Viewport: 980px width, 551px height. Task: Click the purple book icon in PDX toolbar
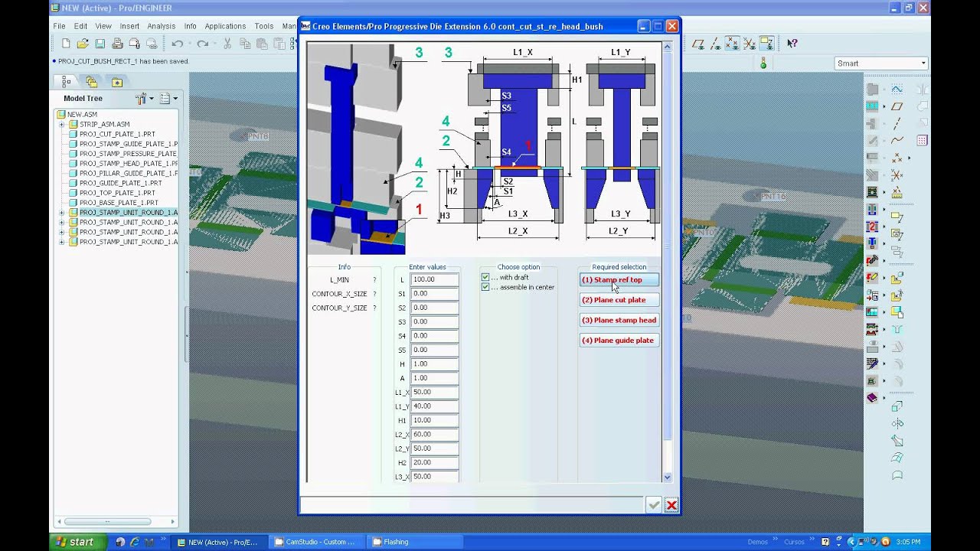[x=872, y=398]
